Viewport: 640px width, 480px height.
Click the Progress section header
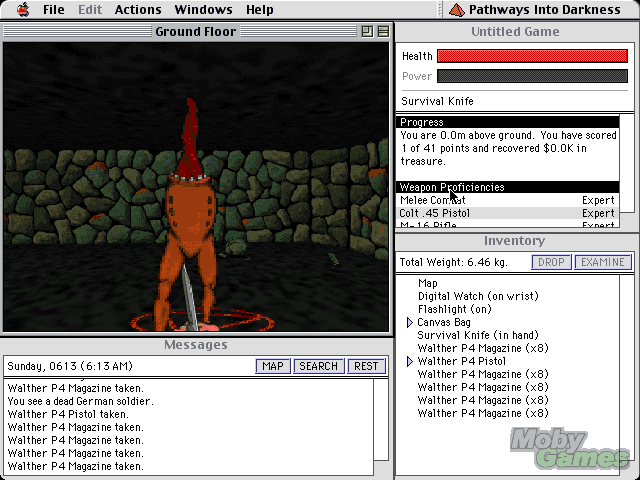click(508, 122)
